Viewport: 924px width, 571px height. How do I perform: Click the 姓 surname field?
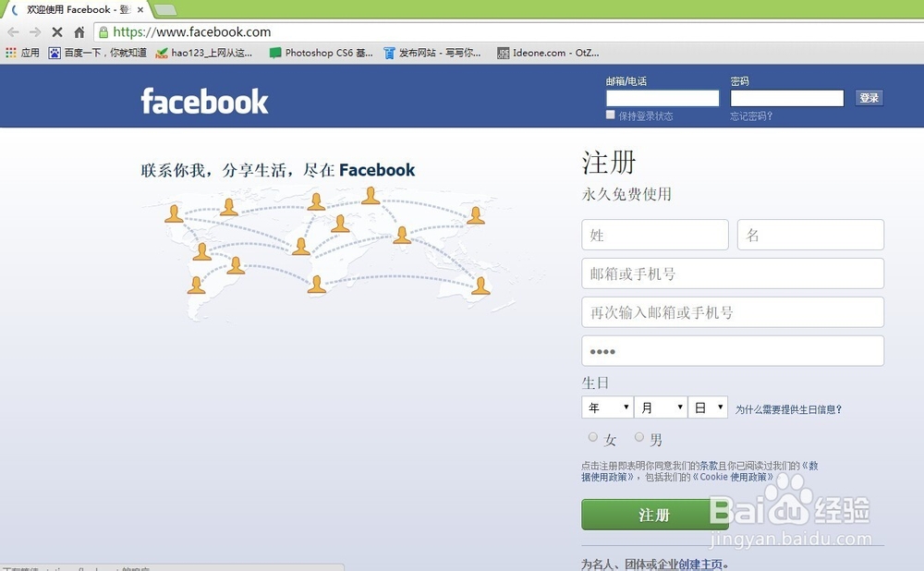click(x=655, y=235)
